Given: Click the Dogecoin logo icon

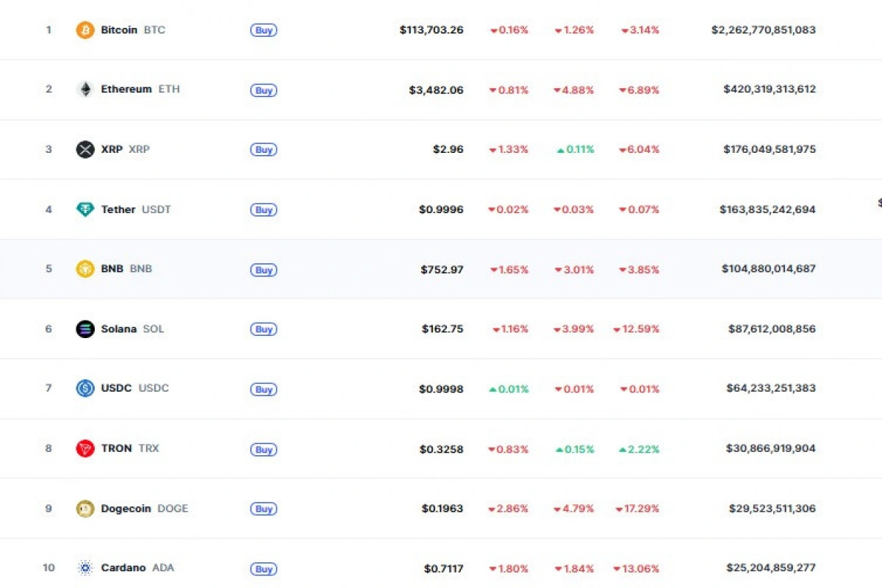Looking at the screenshot, I should point(85,509).
